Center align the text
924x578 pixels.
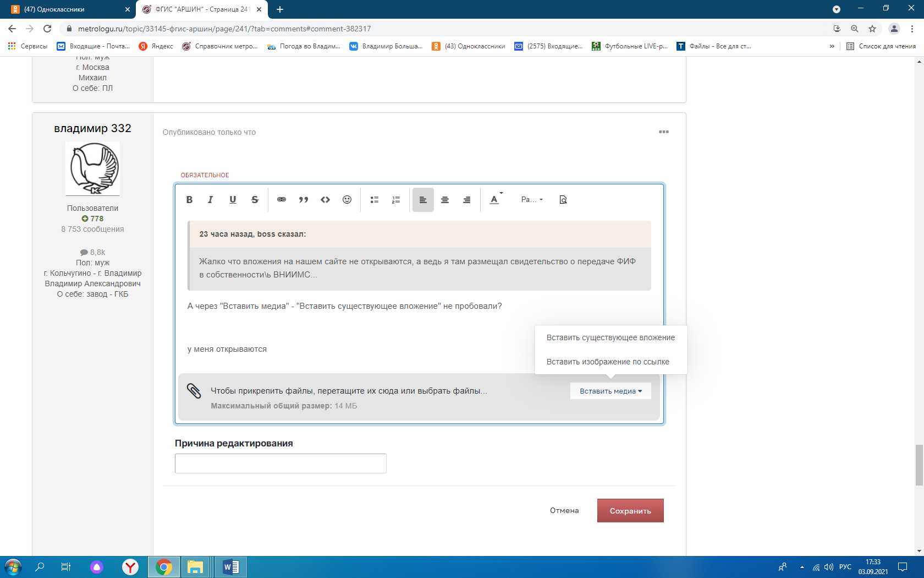pos(445,200)
